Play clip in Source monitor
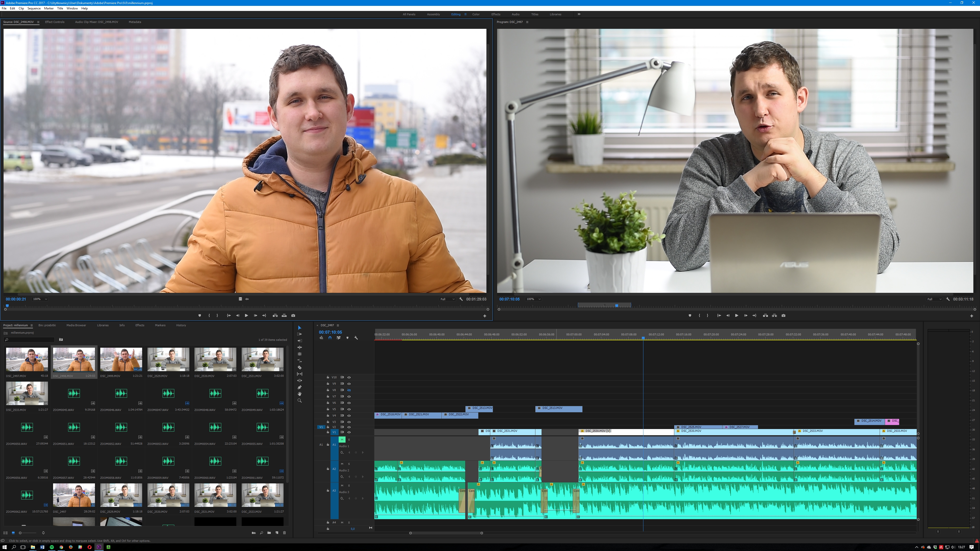The image size is (980, 551). point(246,315)
